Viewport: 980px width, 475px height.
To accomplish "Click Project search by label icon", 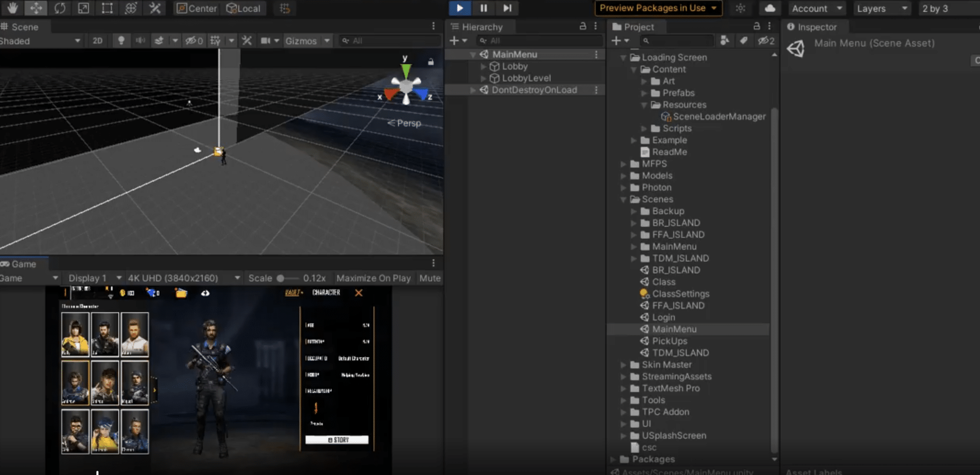I will (x=744, y=41).
